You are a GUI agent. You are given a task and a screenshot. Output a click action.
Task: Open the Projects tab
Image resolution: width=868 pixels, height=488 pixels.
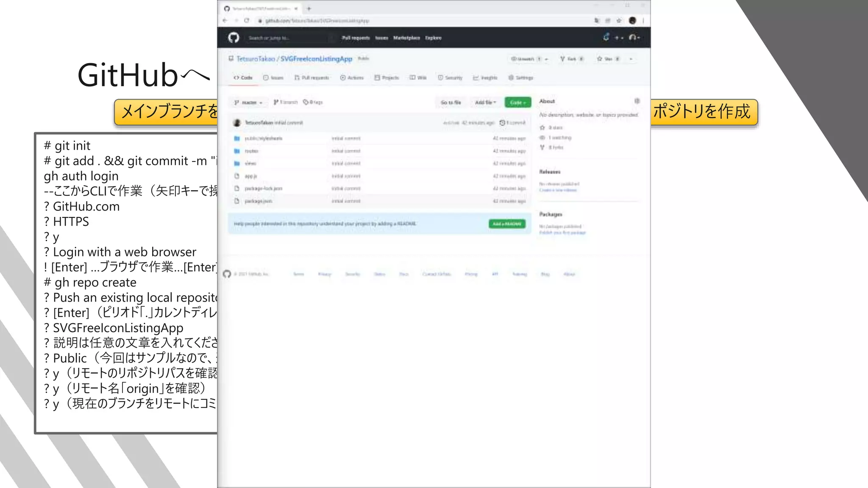[387, 78]
